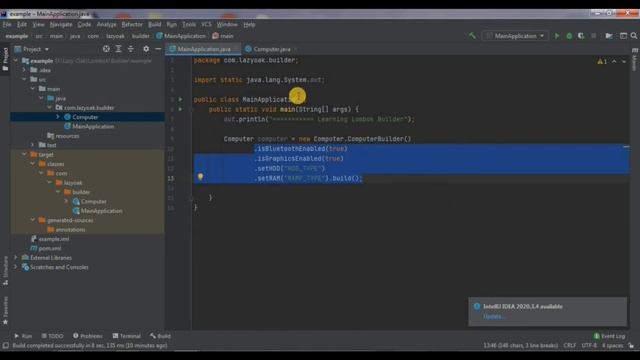The height and width of the screenshot is (360, 640).
Task: Collapse the src folder
Action: coord(24,79)
